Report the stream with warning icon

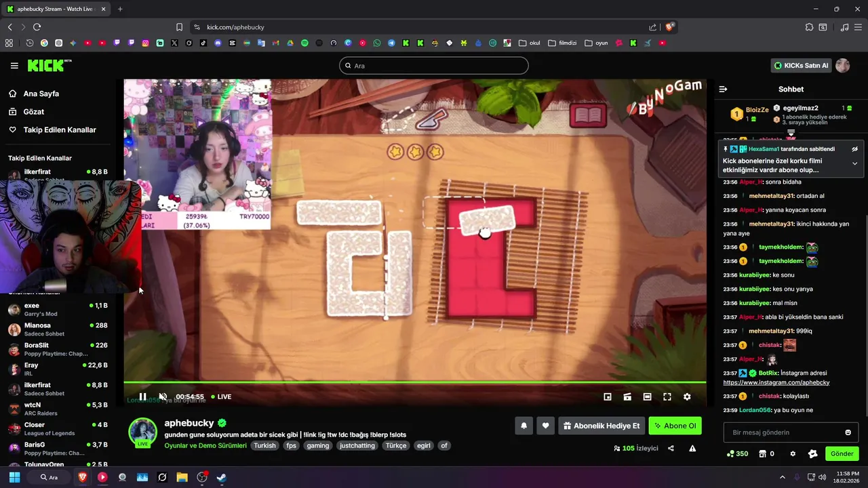[692, 448]
